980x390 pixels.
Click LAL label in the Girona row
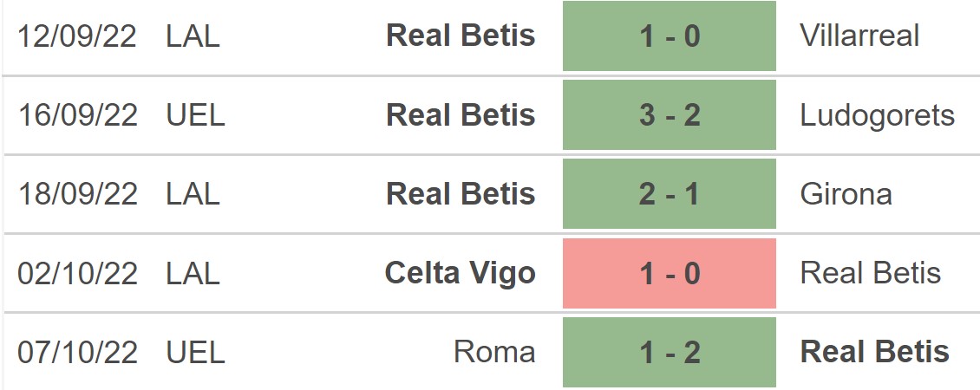click(193, 194)
